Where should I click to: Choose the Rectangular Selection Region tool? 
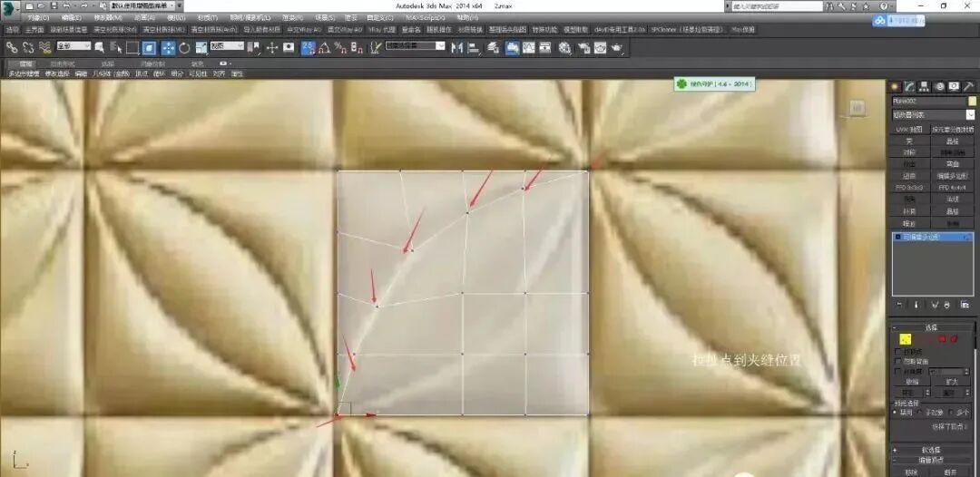132,47
